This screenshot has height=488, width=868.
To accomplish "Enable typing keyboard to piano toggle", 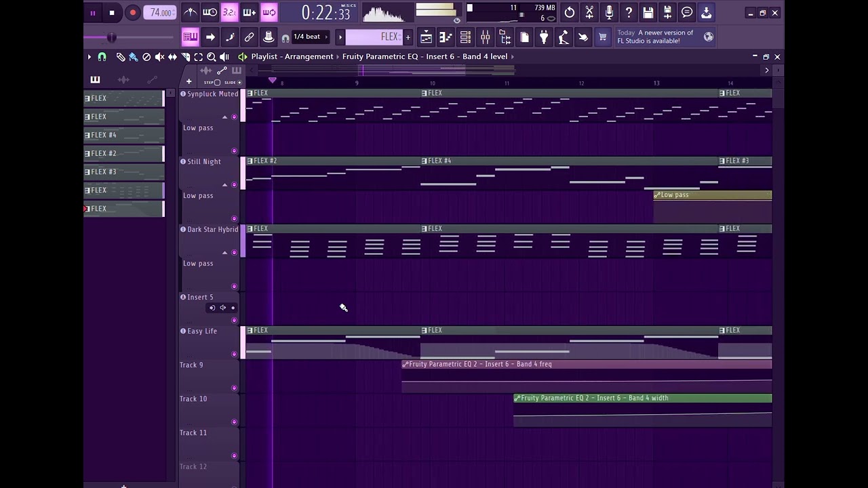I will pos(190,37).
